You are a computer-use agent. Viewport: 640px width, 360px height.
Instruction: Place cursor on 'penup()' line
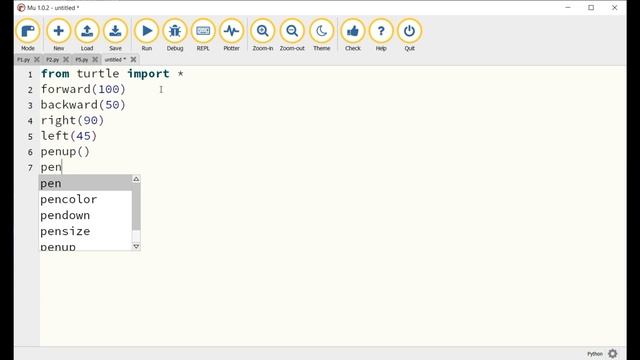click(65, 151)
